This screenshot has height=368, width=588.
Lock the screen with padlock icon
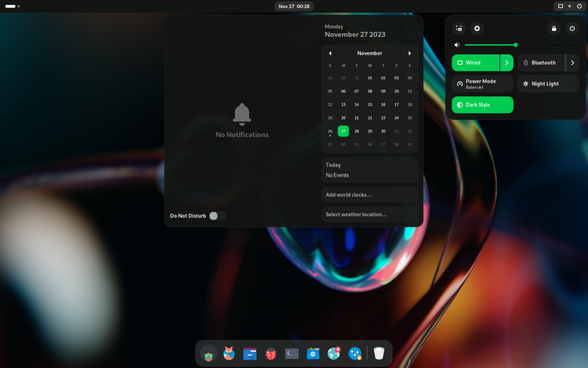[x=554, y=29]
